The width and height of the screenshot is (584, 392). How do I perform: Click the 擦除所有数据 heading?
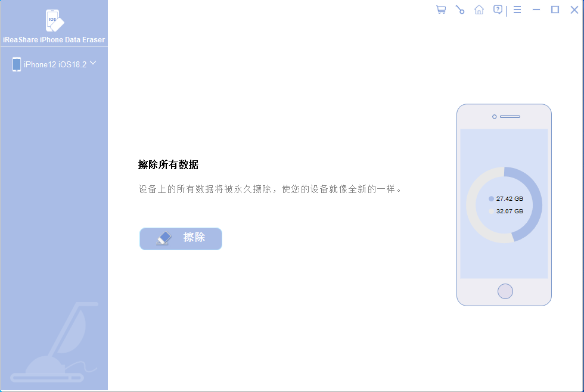(168, 164)
